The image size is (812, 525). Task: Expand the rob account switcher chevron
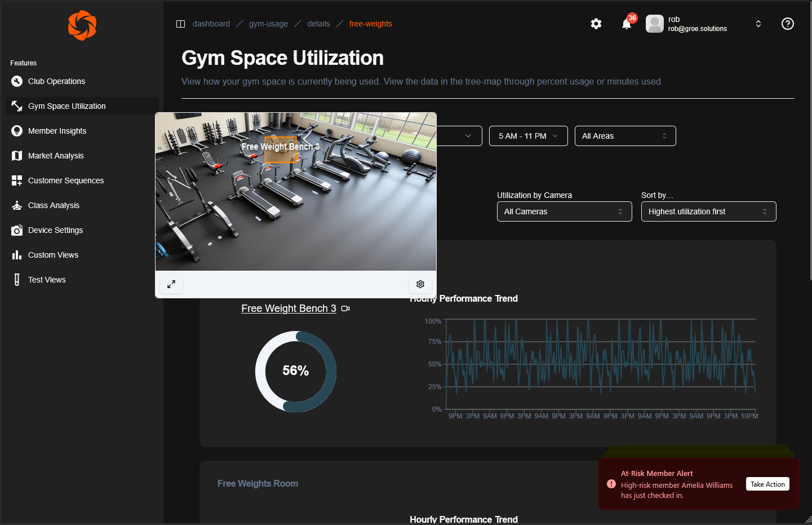click(x=758, y=24)
